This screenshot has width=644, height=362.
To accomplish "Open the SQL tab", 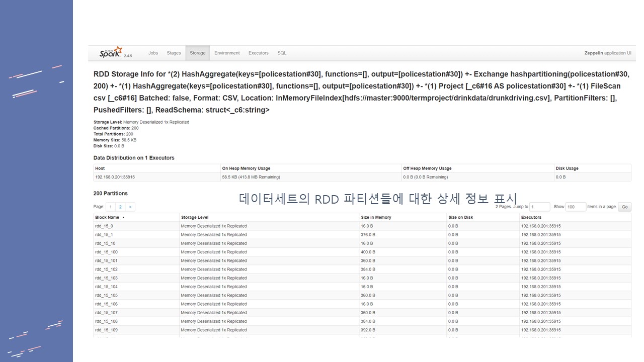I will tap(282, 53).
